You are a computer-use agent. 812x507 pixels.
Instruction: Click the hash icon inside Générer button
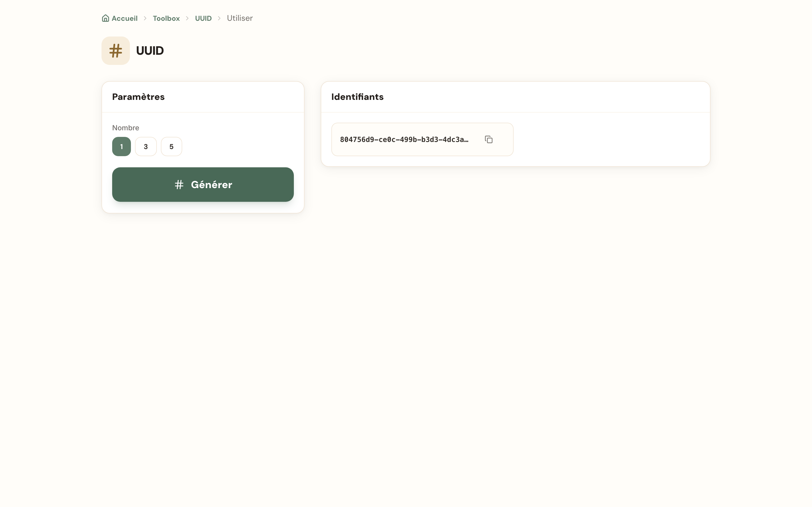(179, 185)
